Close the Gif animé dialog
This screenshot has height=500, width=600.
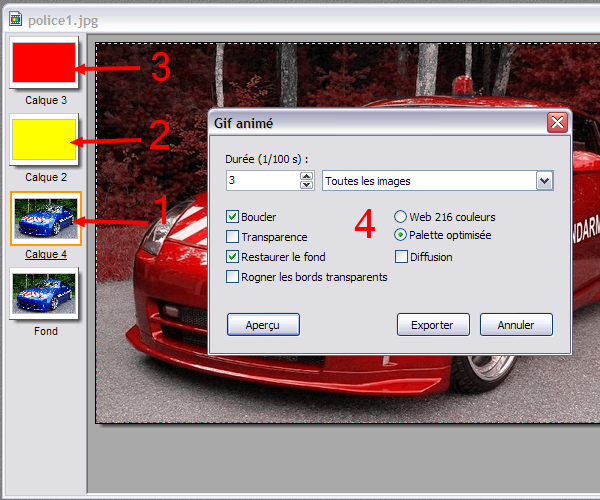tap(557, 123)
